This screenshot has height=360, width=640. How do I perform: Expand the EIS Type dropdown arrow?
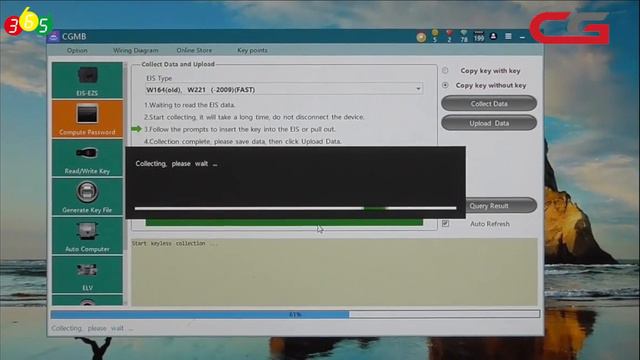pos(418,89)
